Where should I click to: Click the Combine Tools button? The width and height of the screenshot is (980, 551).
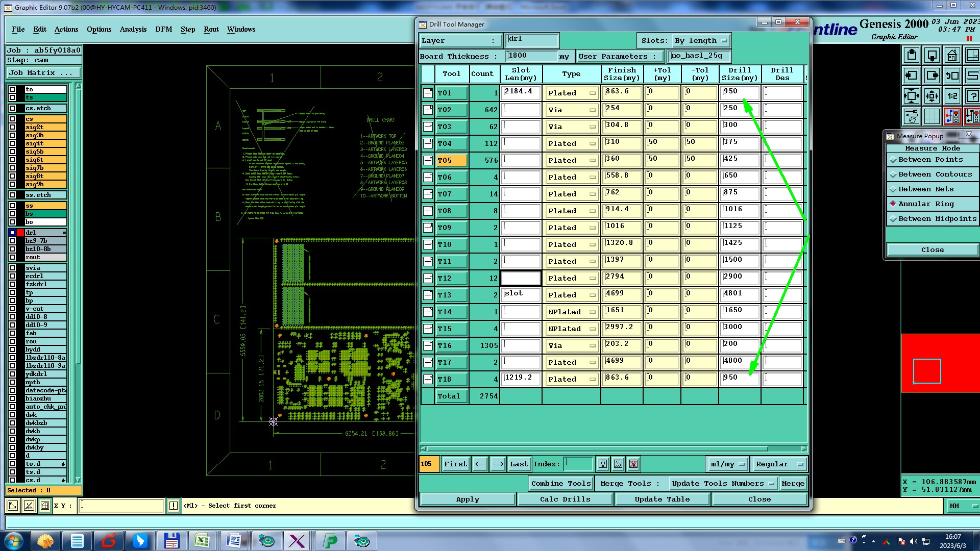click(x=560, y=484)
